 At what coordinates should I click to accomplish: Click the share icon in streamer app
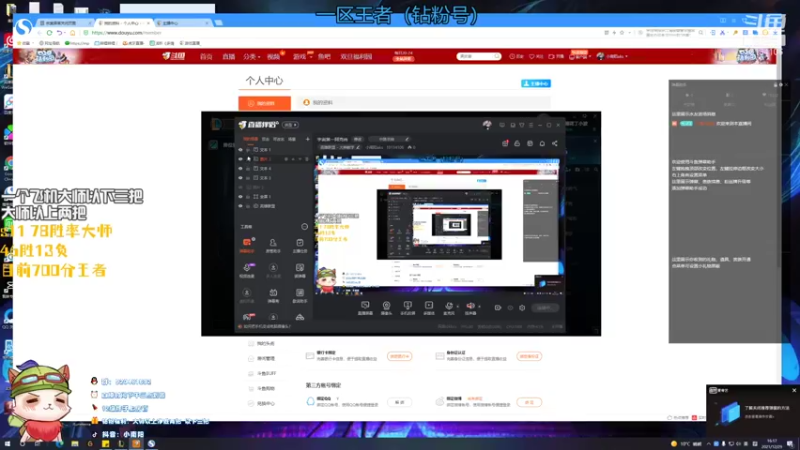pyautogui.click(x=555, y=143)
